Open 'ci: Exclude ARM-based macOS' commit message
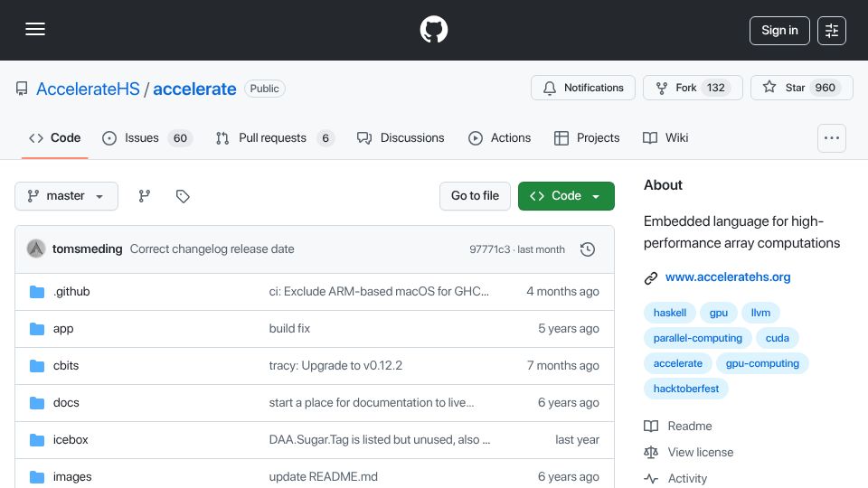The width and height of the screenshot is (868, 488). pos(379,292)
